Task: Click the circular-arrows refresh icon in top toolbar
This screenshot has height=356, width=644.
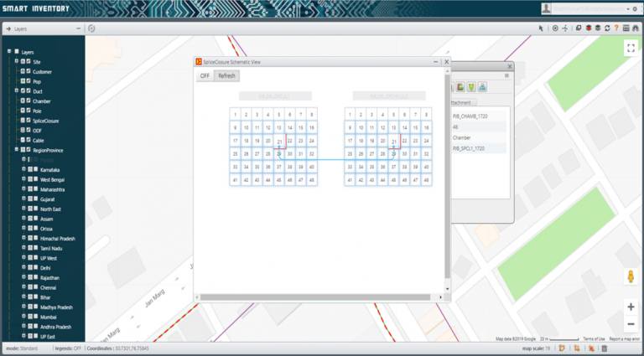Action: tap(607, 28)
